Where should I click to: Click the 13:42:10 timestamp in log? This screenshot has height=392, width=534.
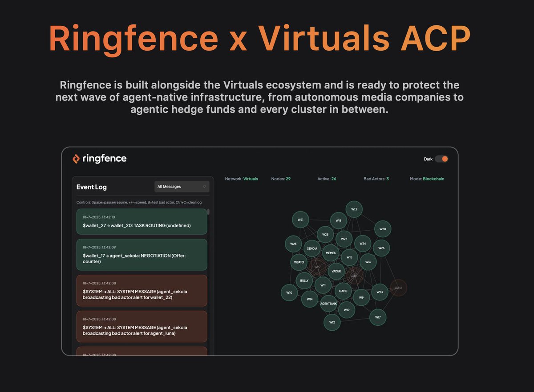(99, 217)
